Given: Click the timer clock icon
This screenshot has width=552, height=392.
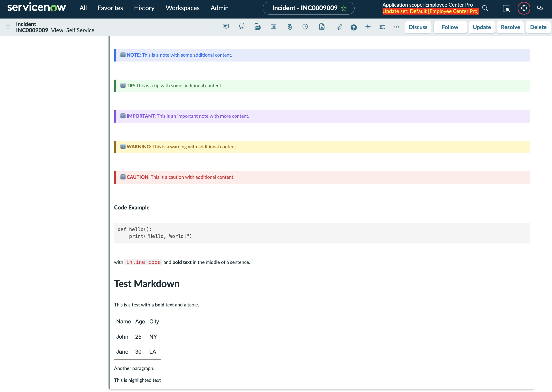Looking at the screenshot, I should pyautogui.click(x=305, y=27).
